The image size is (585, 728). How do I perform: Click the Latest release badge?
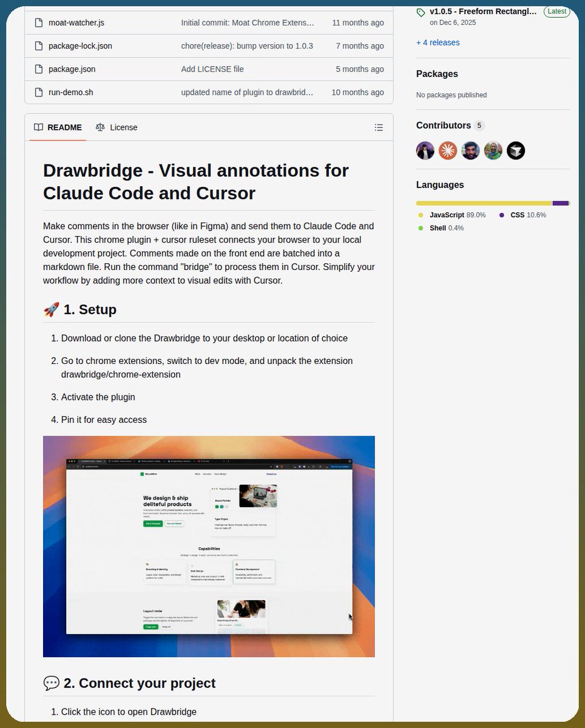pyautogui.click(x=556, y=11)
